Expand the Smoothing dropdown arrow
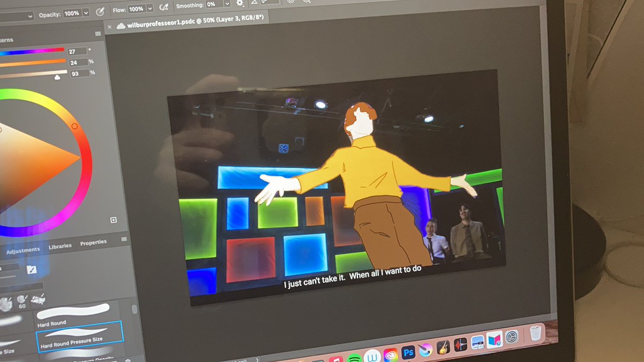Image resolution: width=644 pixels, height=362 pixels. pyautogui.click(x=226, y=4)
